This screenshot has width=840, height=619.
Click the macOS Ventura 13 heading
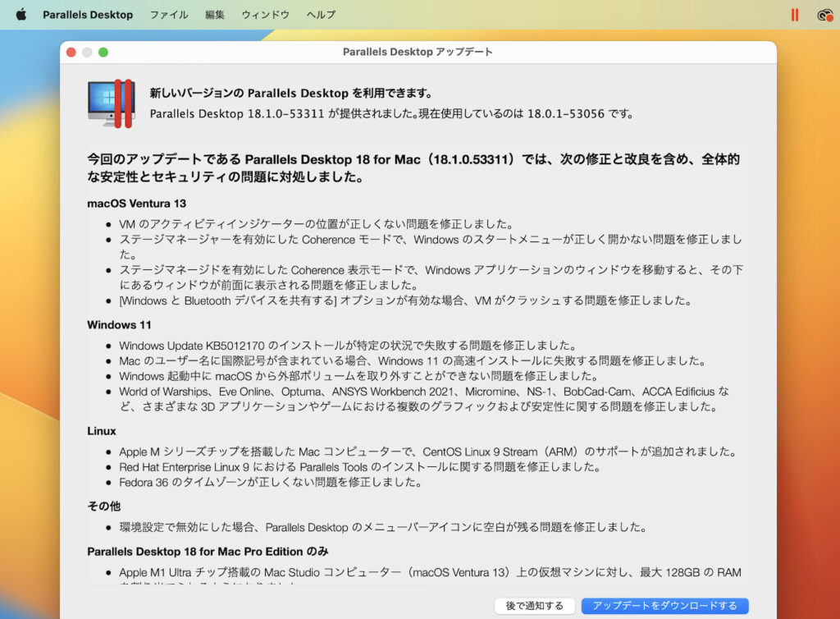137,204
